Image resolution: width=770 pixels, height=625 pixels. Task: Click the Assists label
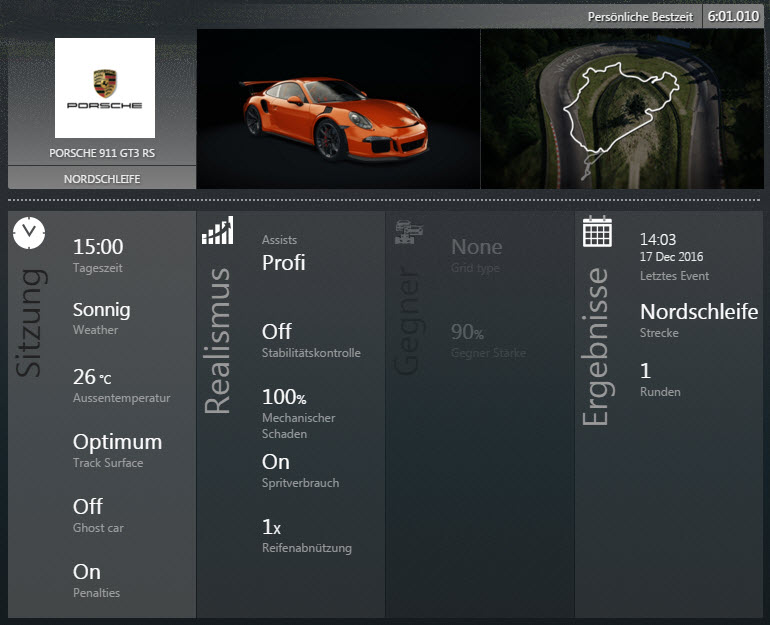279,240
